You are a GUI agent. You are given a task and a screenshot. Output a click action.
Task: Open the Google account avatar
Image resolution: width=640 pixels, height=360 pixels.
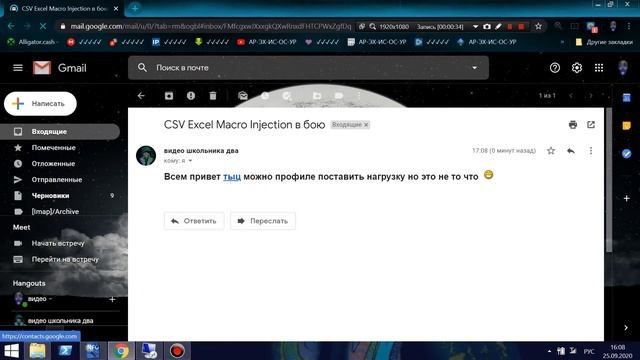pos(623,68)
